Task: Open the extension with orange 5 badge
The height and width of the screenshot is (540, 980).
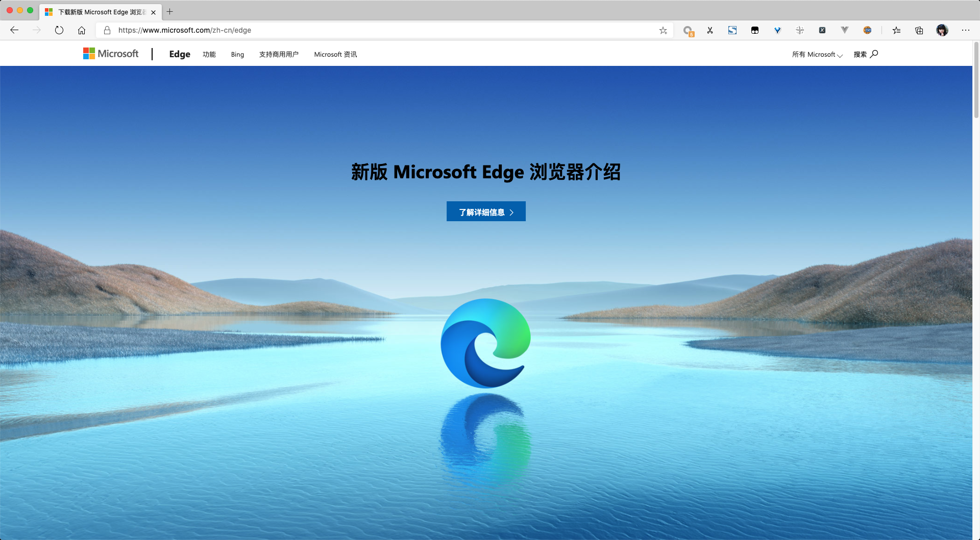Action: point(689,31)
